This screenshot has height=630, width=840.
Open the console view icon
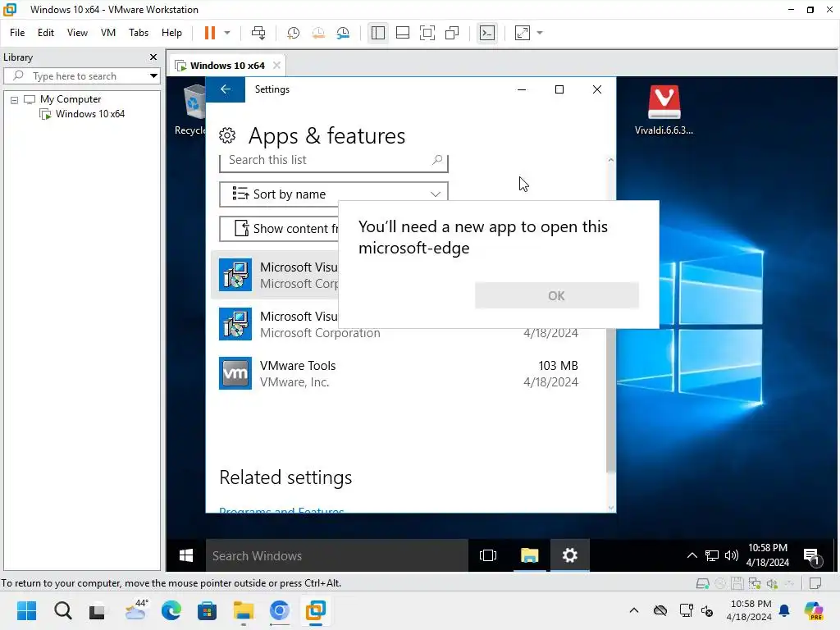click(x=487, y=33)
